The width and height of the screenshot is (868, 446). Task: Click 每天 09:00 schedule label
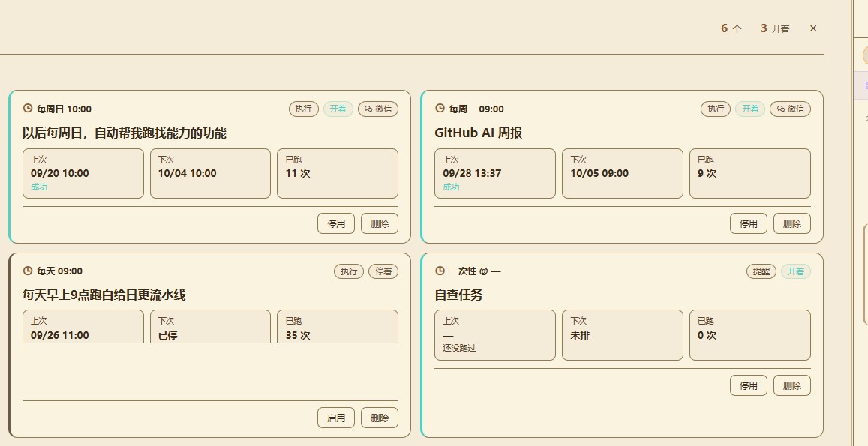[x=60, y=271]
